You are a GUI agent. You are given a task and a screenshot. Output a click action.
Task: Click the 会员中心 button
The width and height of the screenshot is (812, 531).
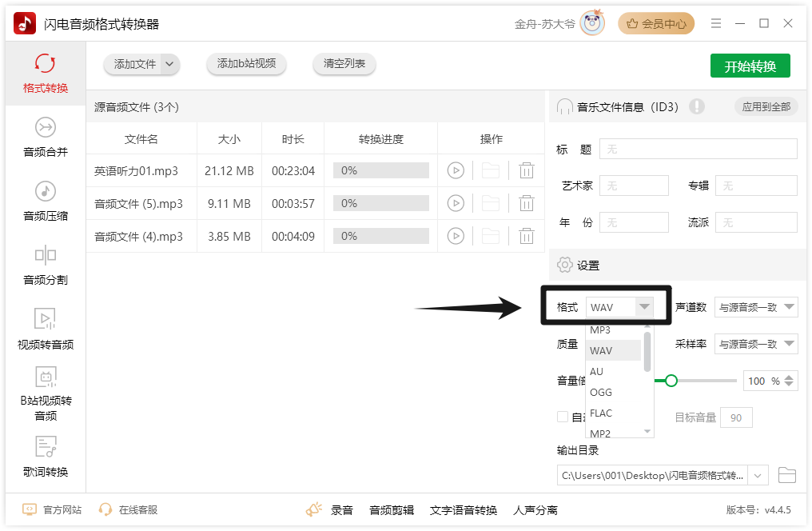pyautogui.click(x=656, y=23)
